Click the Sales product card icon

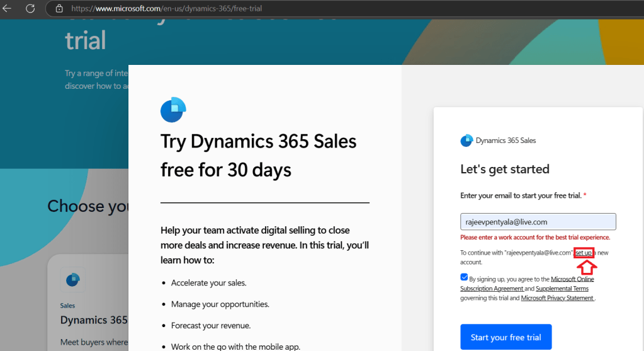point(72,279)
